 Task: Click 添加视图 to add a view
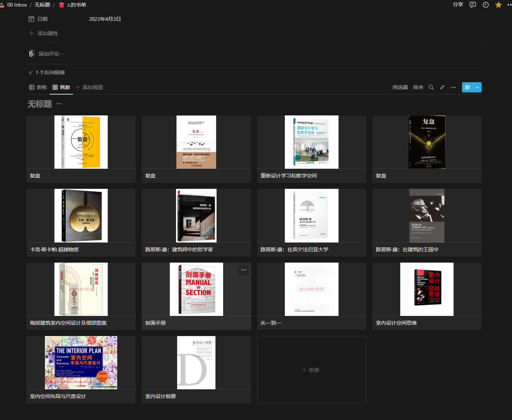coord(89,87)
